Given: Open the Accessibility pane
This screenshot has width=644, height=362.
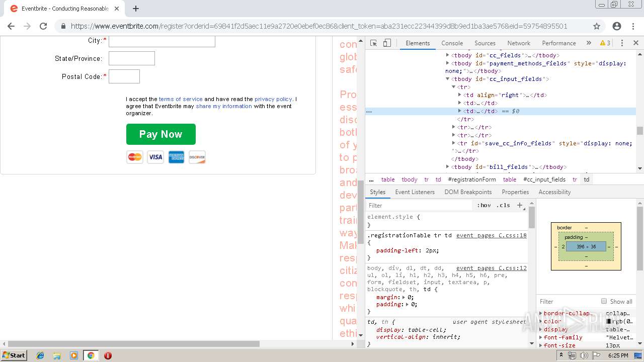Looking at the screenshot, I should pyautogui.click(x=554, y=192).
